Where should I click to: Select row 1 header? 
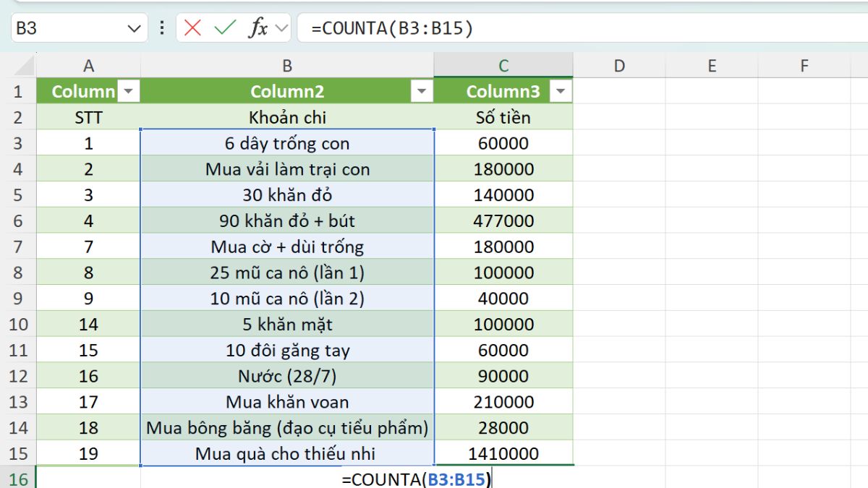click(18, 91)
